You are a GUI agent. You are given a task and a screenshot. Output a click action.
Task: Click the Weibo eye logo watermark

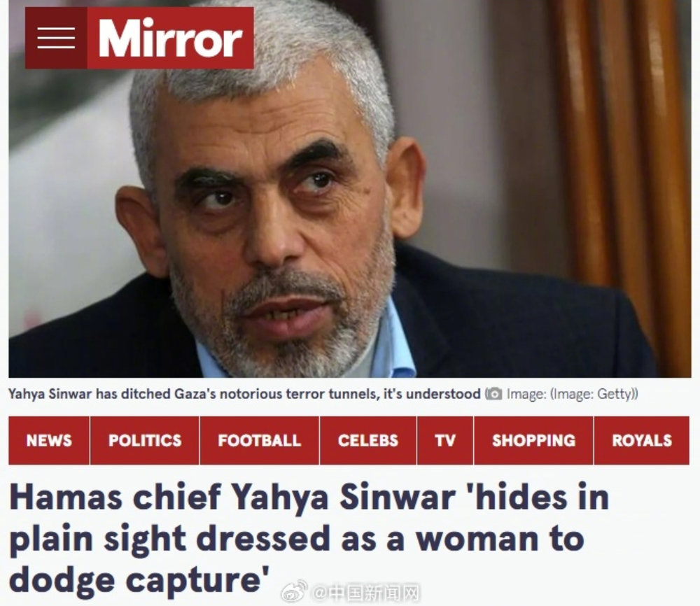(x=294, y=591)
